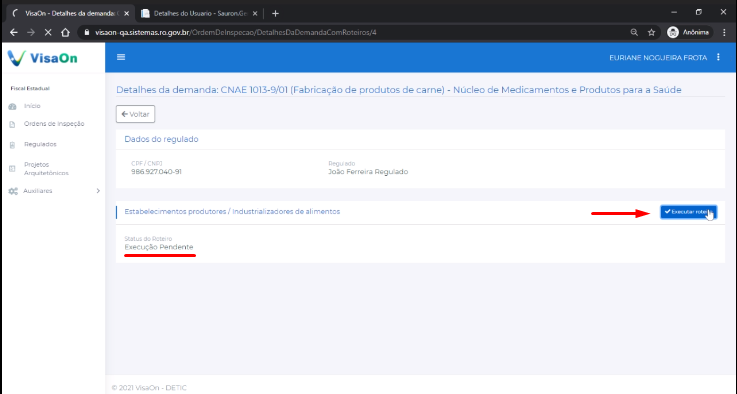Open the VisaOn logo home link

42,58
